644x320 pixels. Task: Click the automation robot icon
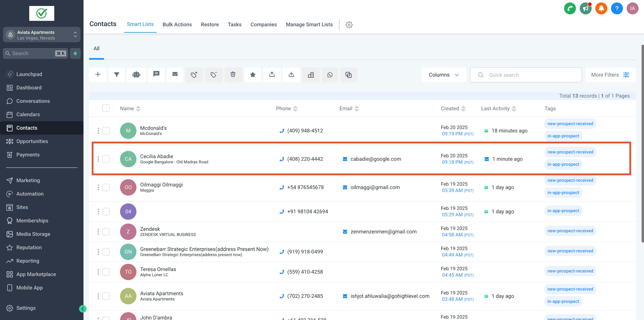click(136, 75)
